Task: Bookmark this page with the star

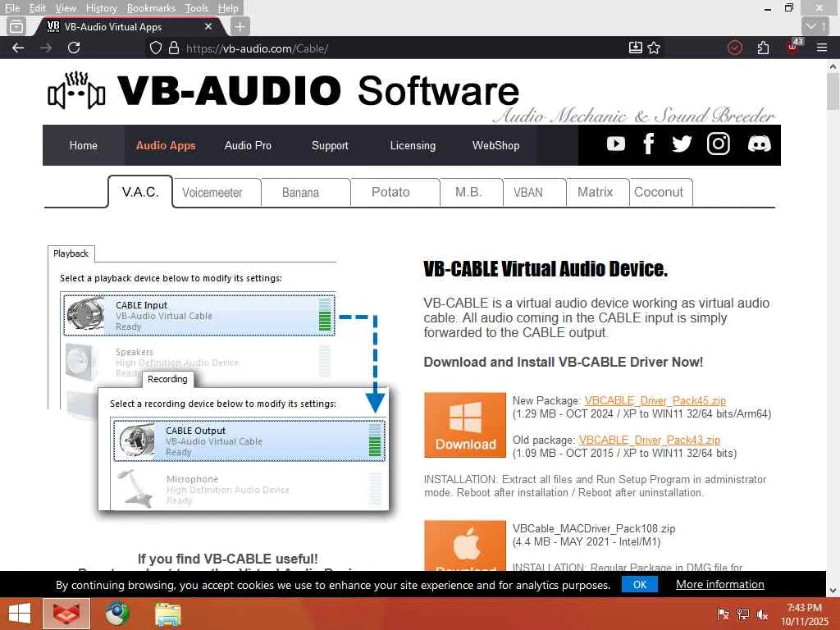Action: point(654,48)
